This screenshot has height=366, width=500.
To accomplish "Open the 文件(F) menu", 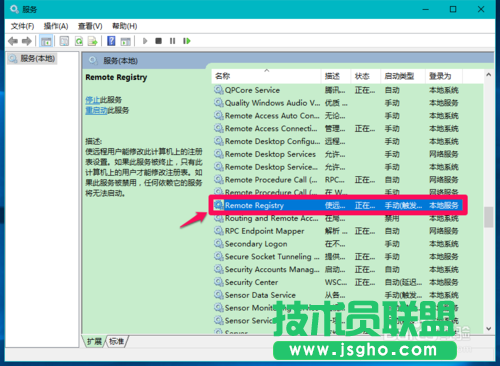I will (22, 26).
